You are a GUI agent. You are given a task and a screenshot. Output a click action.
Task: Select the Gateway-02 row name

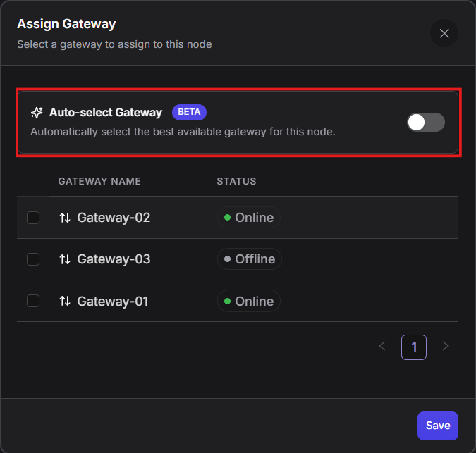click(114, 218)
